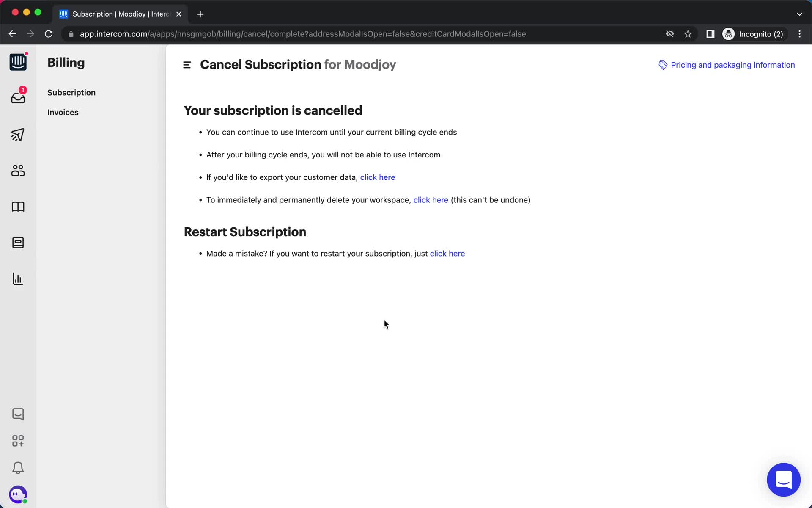Open the Invoices section
The width and height of the screenshot is (812, 508).
click(x=63, y=112)
